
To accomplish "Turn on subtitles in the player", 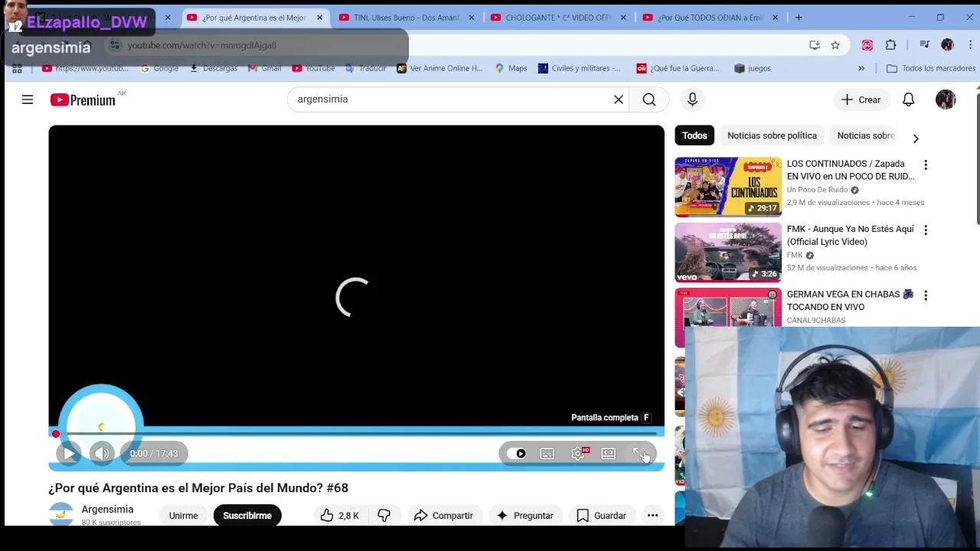I will (547, 454).
